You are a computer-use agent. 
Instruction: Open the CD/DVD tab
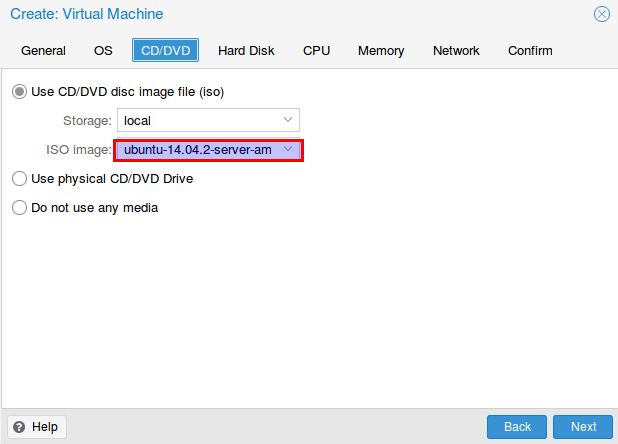[166, 50]
